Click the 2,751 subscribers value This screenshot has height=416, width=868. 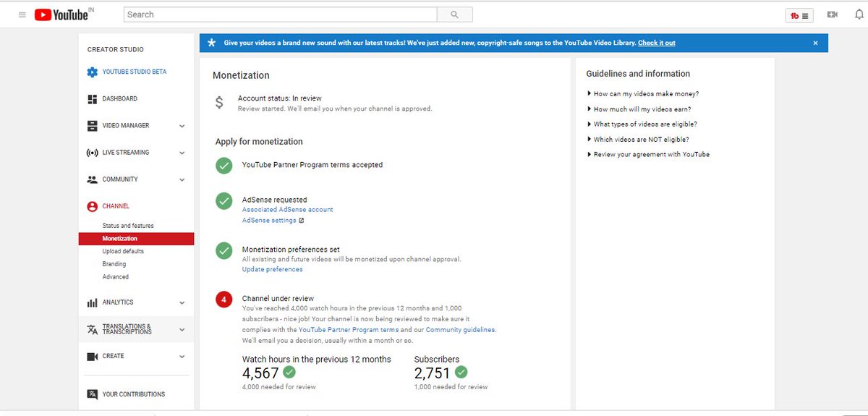tap(433, 373)
